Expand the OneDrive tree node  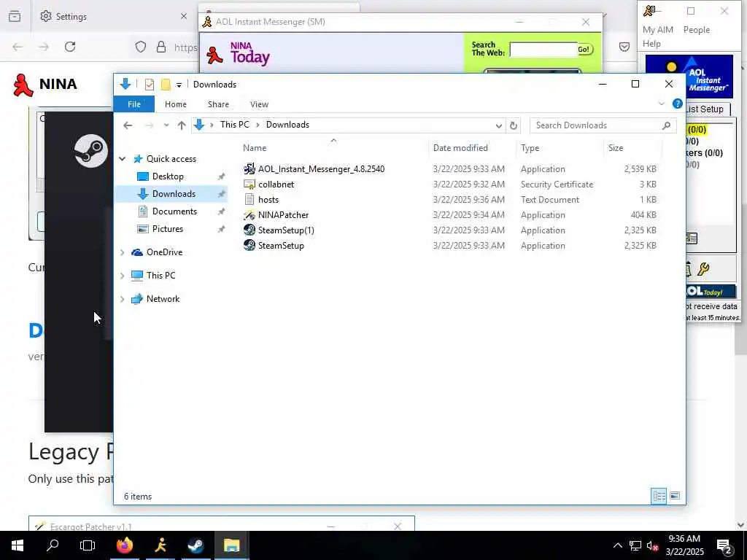click(122, 252)
